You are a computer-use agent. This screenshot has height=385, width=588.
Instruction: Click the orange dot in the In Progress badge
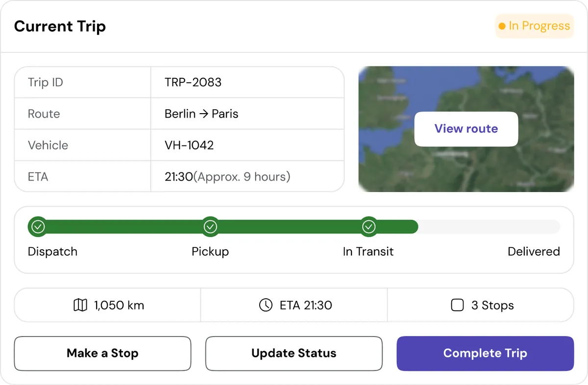[x=501, y=26]
